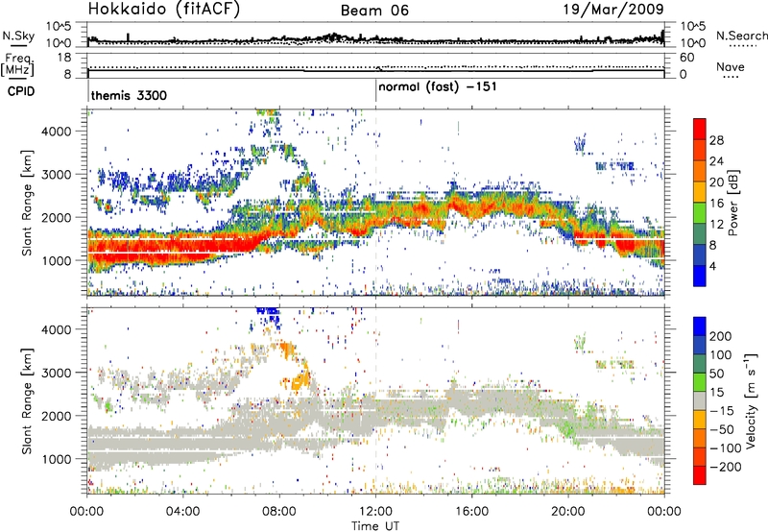Click the '16:00' time axis tick label
The height and width of the screenshot is (532, 768).
coord(471,512)
